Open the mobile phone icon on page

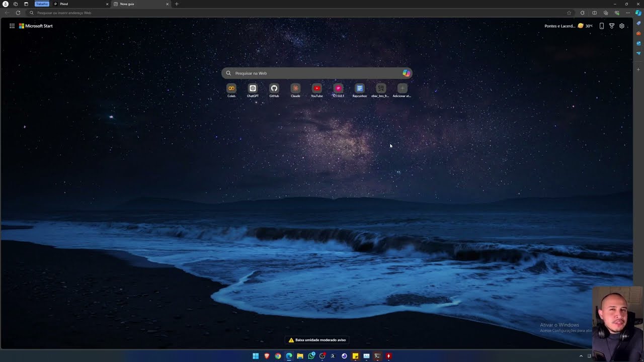[602, 26]
